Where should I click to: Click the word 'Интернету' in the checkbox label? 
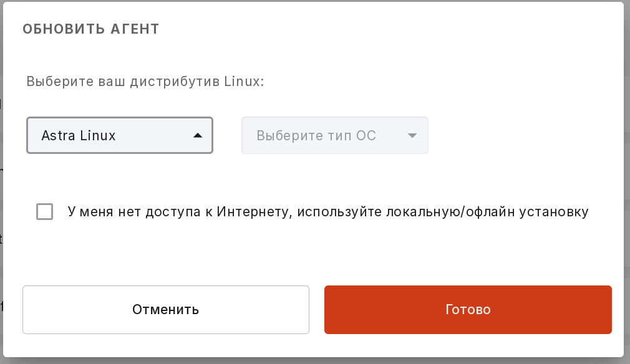254,211
